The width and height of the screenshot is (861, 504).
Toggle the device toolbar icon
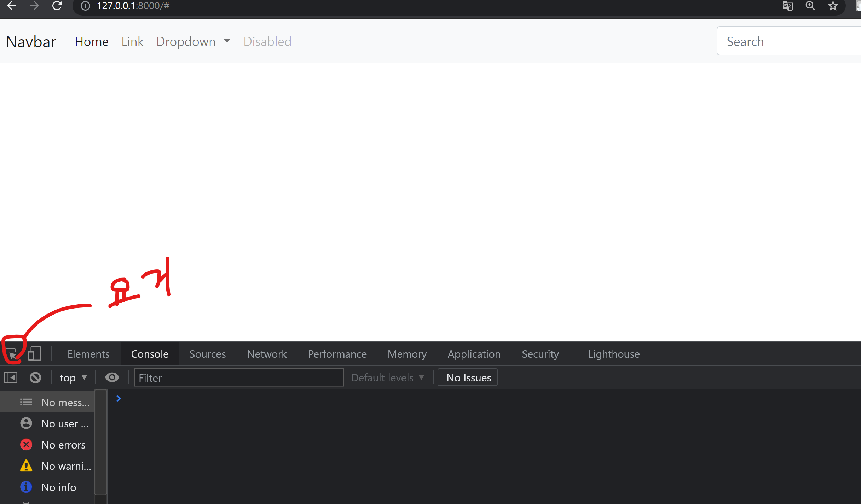[x=34, y=354]
